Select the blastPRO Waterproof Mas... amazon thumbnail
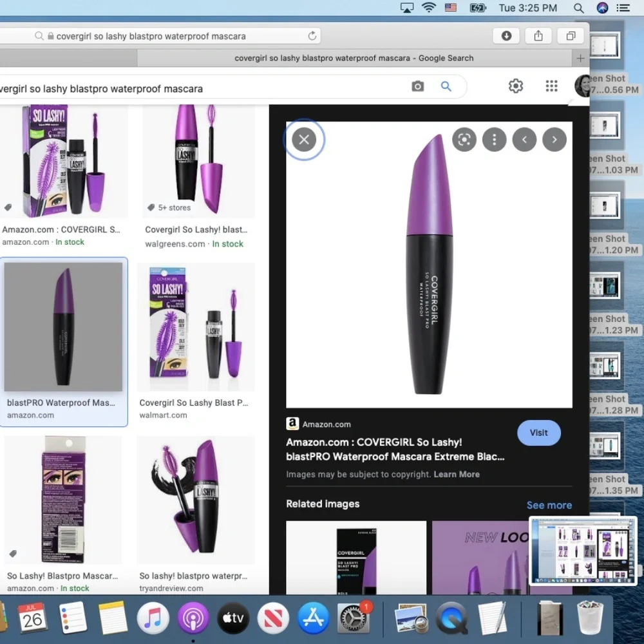 tap(63, 327)
